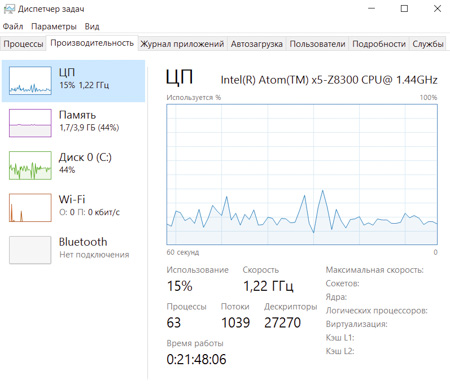Click the 27270 descriptors value
The width and height of the screenshot is (450, 384).
coord(282,323)
